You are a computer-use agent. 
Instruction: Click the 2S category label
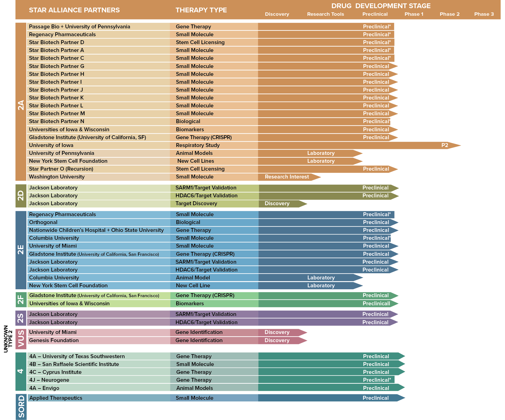pyautogui.click(x=21, y=318)
